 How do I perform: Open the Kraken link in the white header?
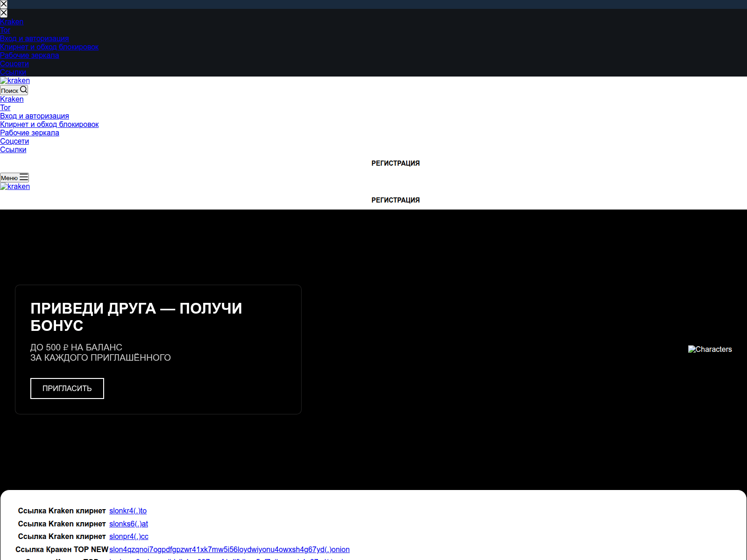(x=12, y=99)
